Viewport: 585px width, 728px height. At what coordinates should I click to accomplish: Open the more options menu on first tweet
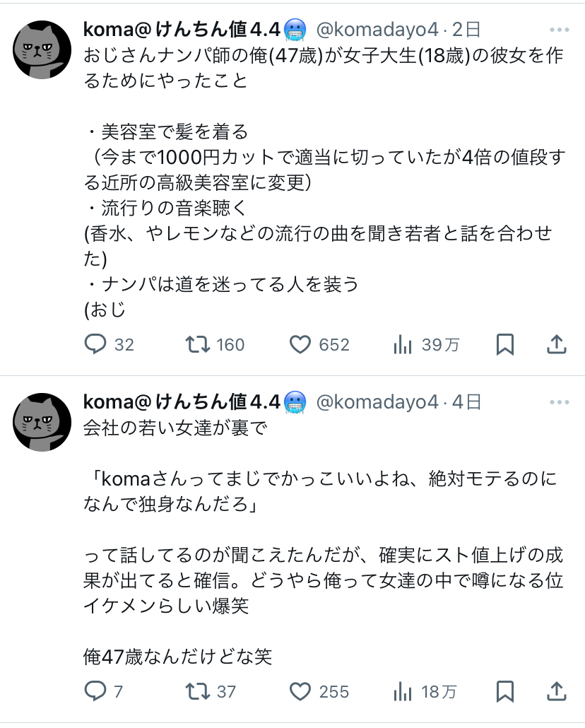click(x=558, y=30)
